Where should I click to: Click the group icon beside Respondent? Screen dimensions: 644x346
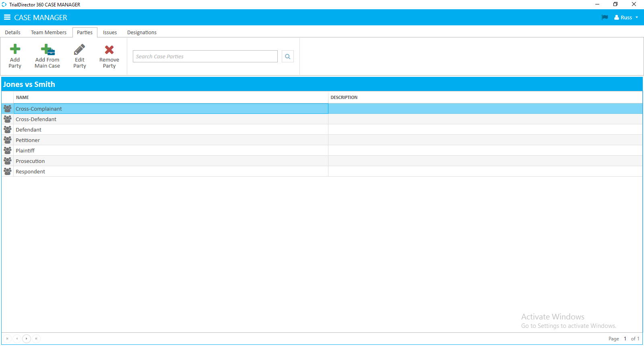tap(7, 171)
